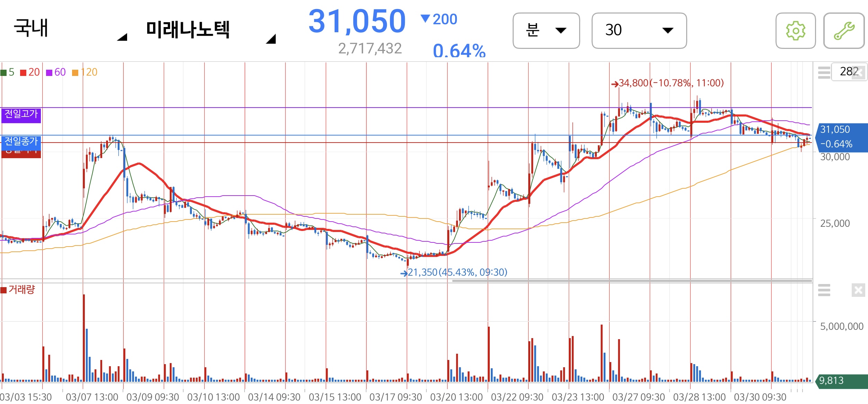Click the 31,050 price tag on axis

[842, 137]
